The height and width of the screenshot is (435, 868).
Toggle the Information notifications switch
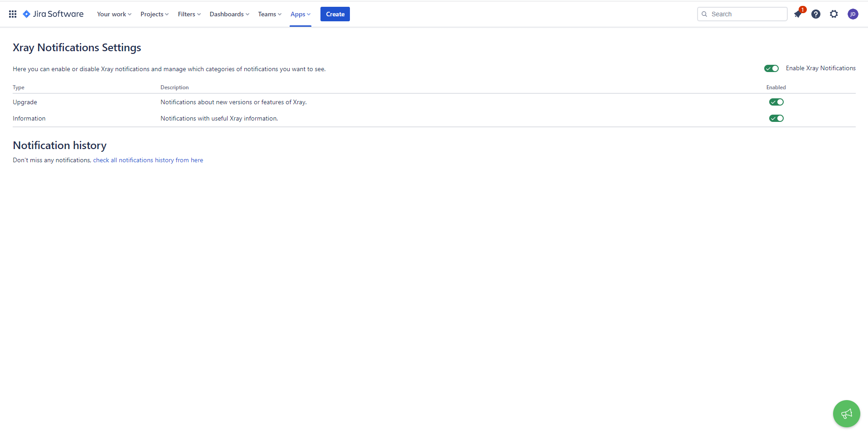pos(776,118)
